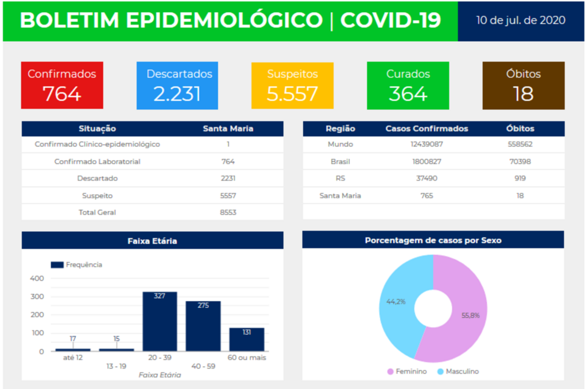Toggle the Feminino legend dot

coord(391,372)
